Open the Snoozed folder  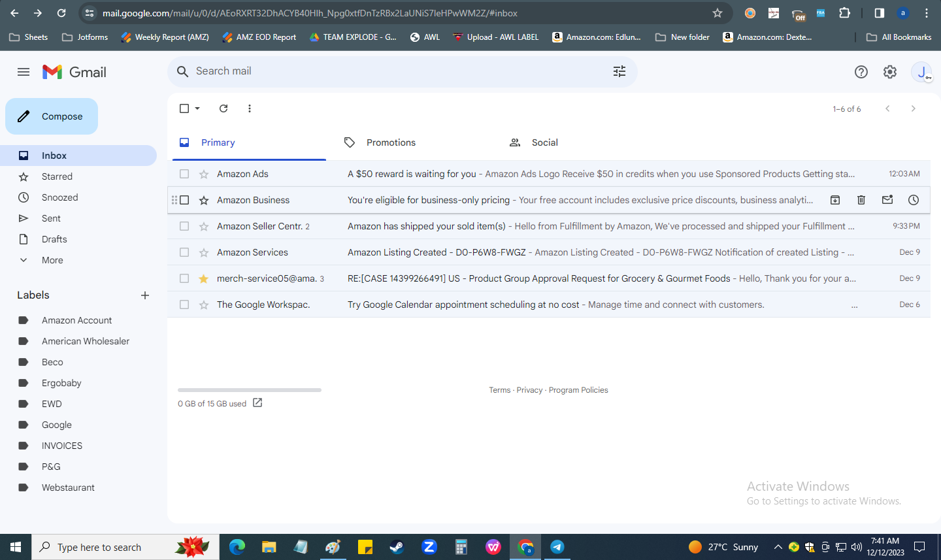(78, 197)
